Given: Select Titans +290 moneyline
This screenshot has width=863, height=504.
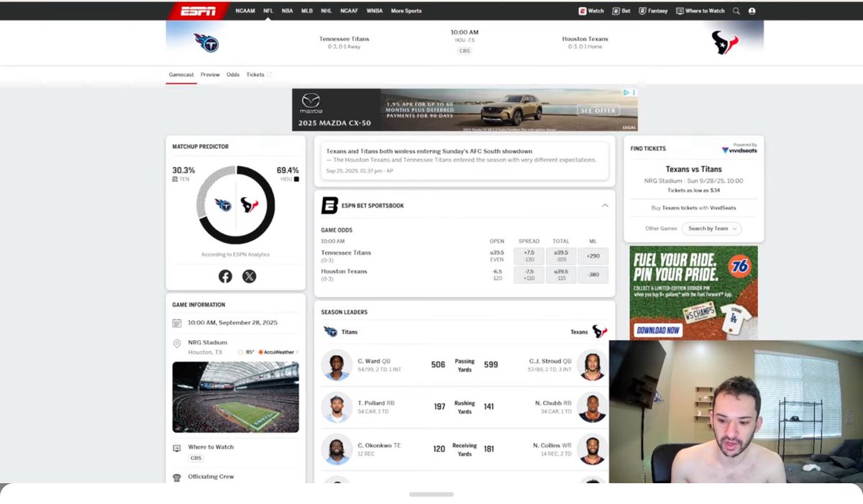Looking at the screenshot, I should (x=593, y=256).
